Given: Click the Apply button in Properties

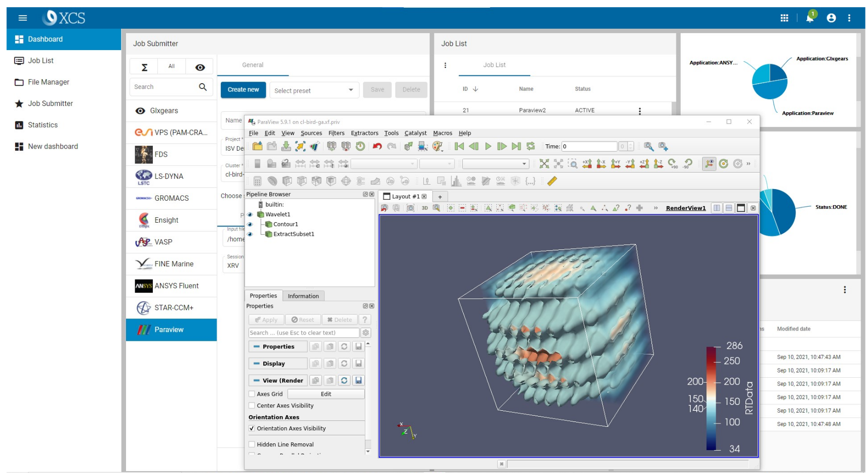Looking at the screenshot, I should coord(266,320).
